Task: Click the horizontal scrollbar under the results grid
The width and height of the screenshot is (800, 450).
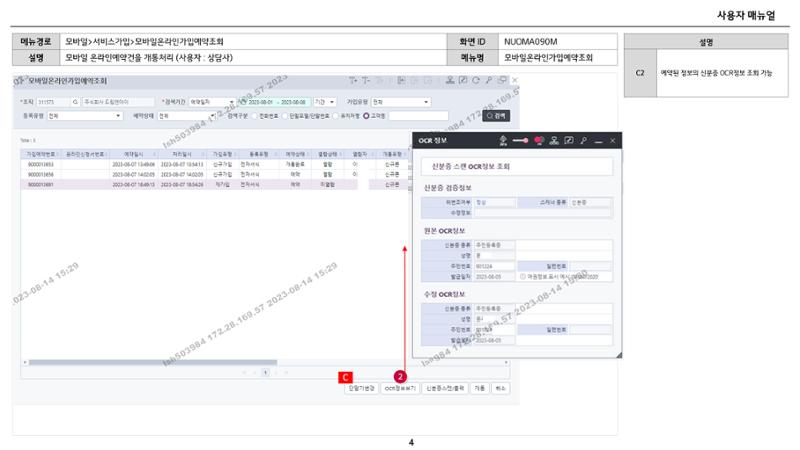Action: (x=153, y=362)
